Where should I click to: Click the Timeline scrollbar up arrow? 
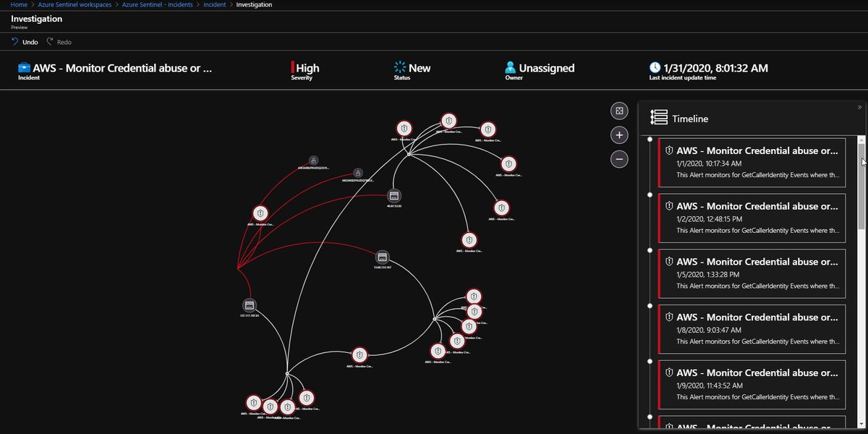[861, 138]
